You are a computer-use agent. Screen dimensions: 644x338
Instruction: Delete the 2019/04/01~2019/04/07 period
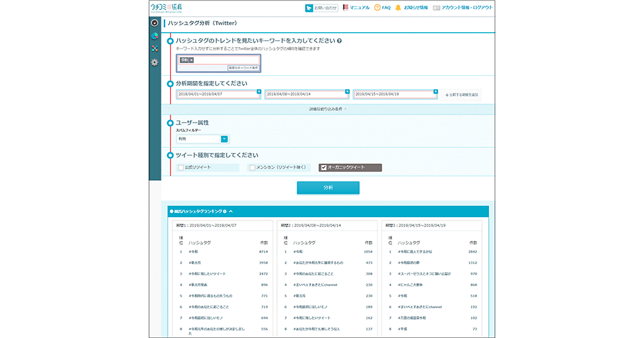coord(259,91)
